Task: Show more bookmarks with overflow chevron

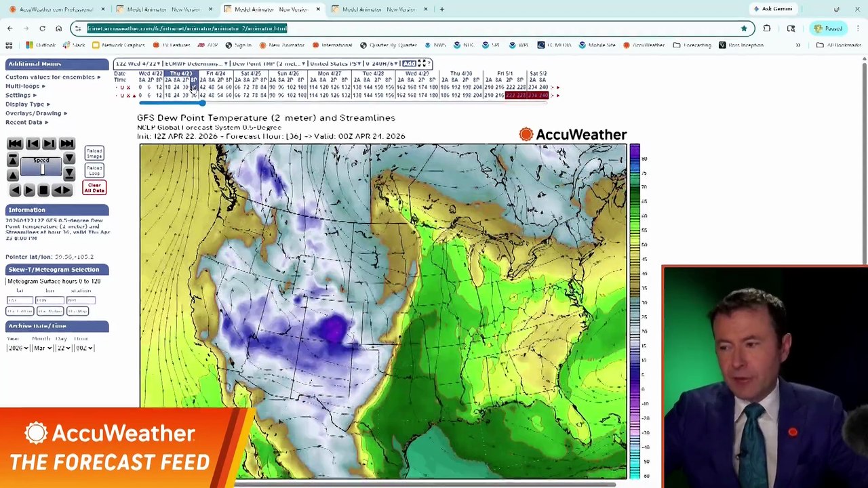Action: tap(798, 45)
